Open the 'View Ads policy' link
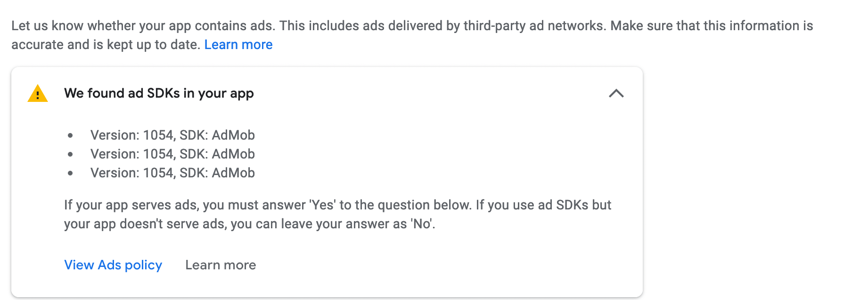Viewport: 868px width, 300px height. (113, 265)
